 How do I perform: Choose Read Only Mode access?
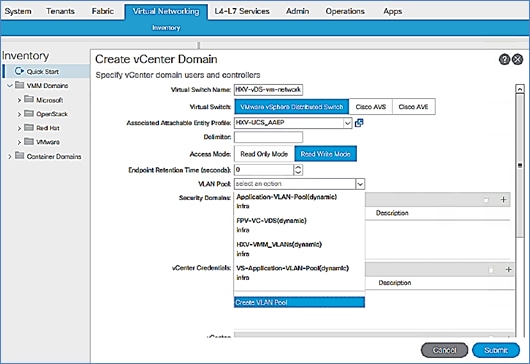264,154
